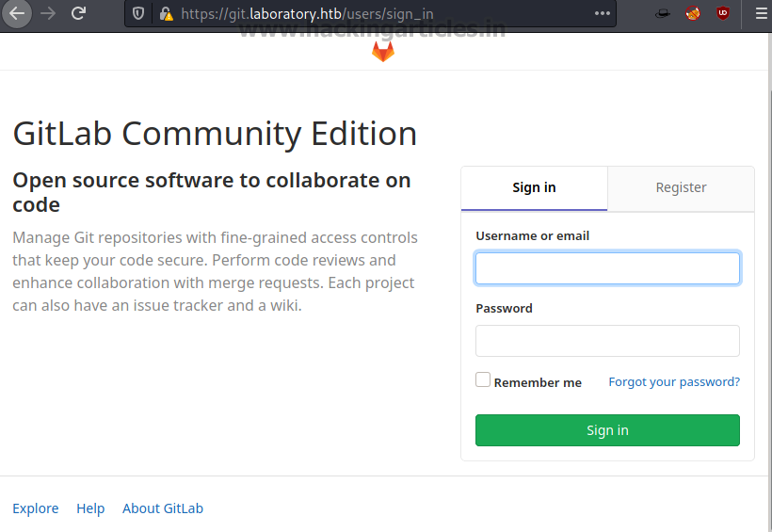
Task: Click the black hat extension icon
Action: coord(663,13)
